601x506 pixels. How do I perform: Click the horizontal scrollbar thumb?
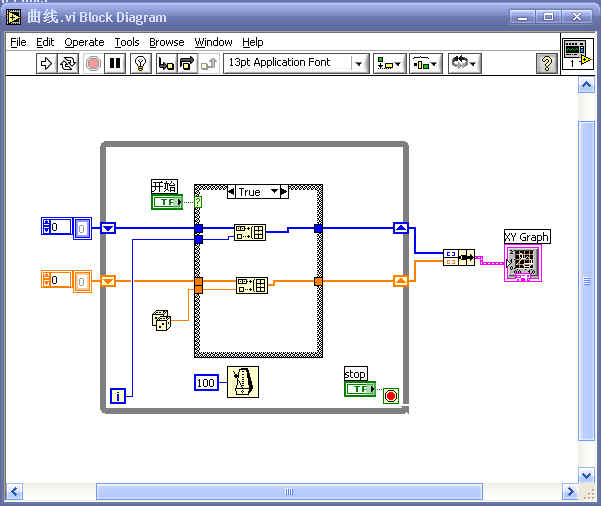pyautogui.click(x=289, y=491)
